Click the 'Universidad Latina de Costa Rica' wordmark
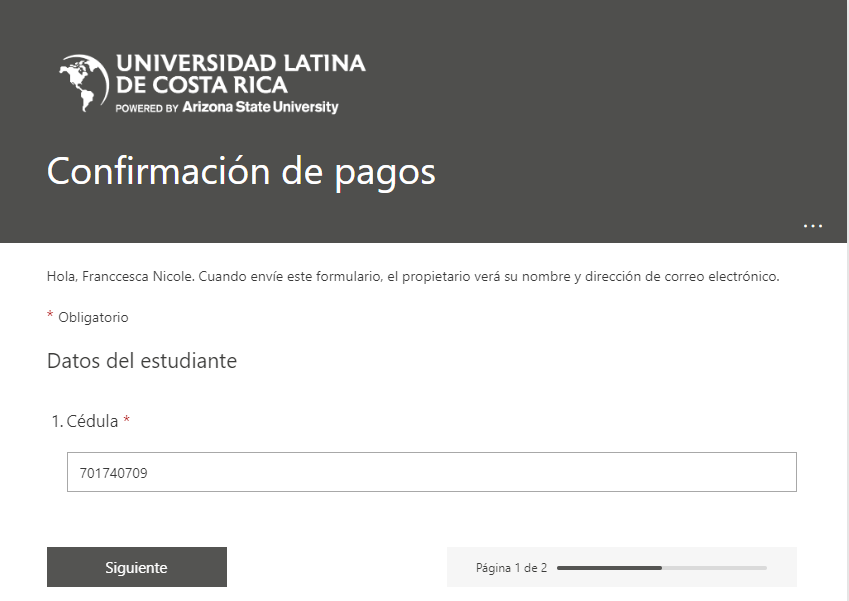 click(241, 74)
